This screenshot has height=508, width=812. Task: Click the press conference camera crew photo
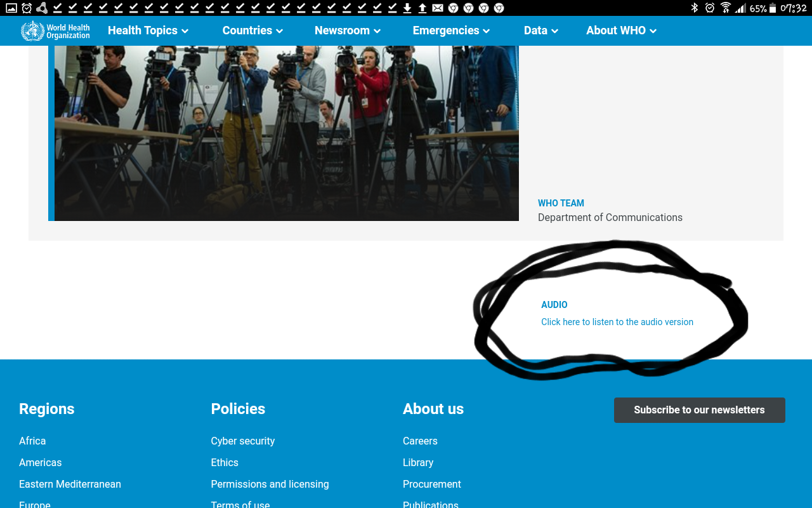285,133
